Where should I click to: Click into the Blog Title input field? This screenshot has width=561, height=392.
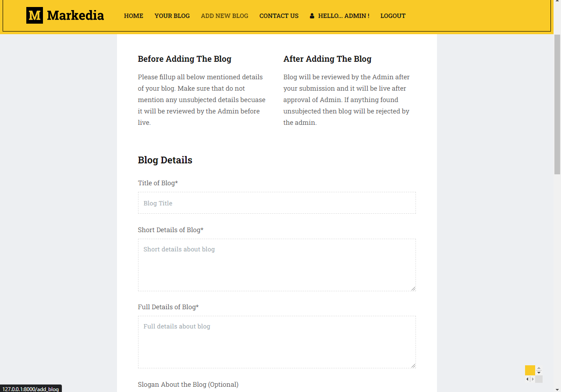click(277, 202)
